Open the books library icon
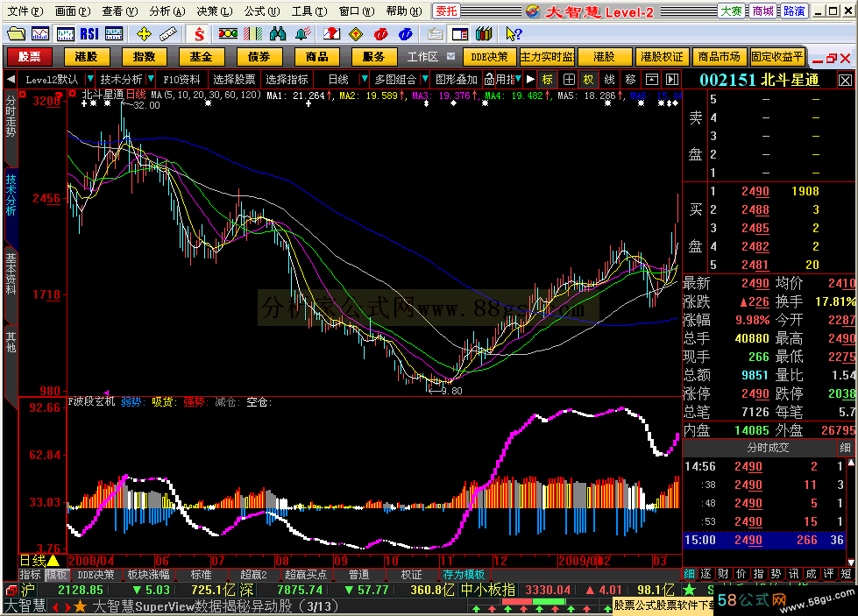 click(x=484, y=34)
